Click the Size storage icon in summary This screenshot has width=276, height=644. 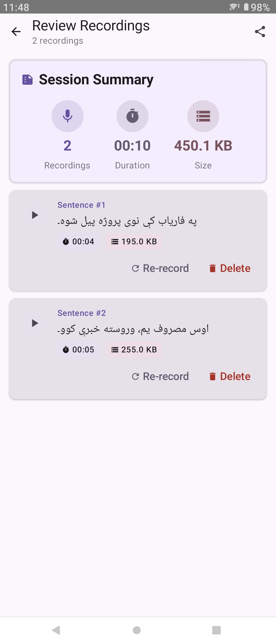(203, 116)
